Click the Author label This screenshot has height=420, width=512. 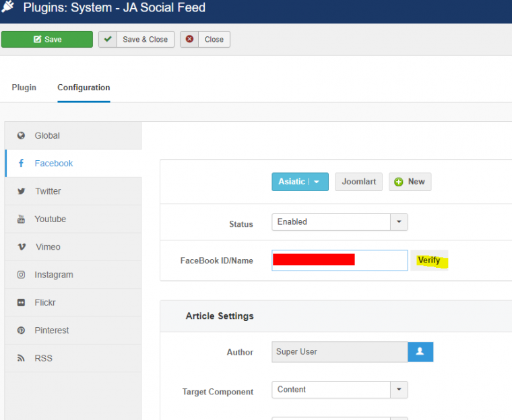click(x=240, y=352)
